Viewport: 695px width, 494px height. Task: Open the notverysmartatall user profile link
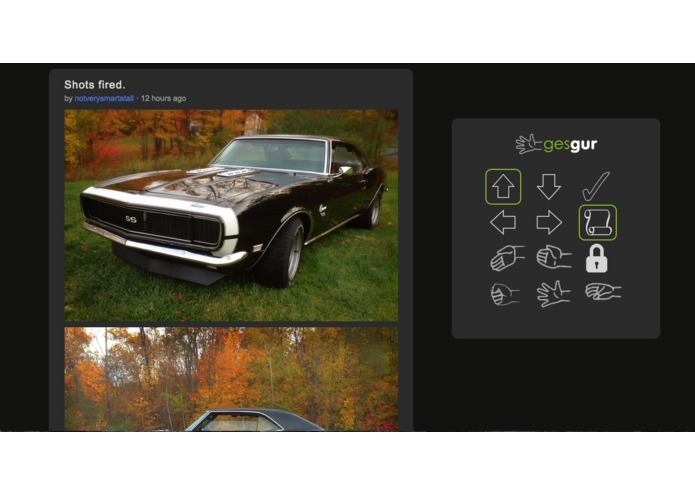[104, 98]
